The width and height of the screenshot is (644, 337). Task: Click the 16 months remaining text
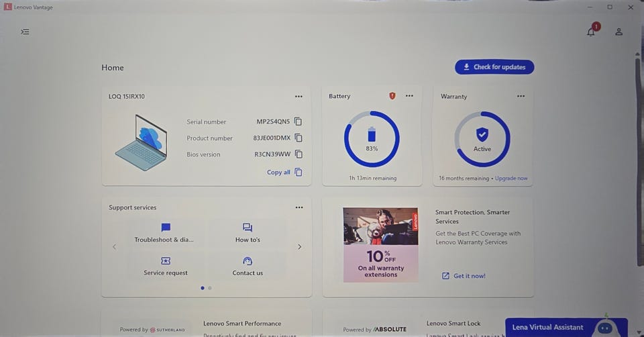click(x=464, y=179)
